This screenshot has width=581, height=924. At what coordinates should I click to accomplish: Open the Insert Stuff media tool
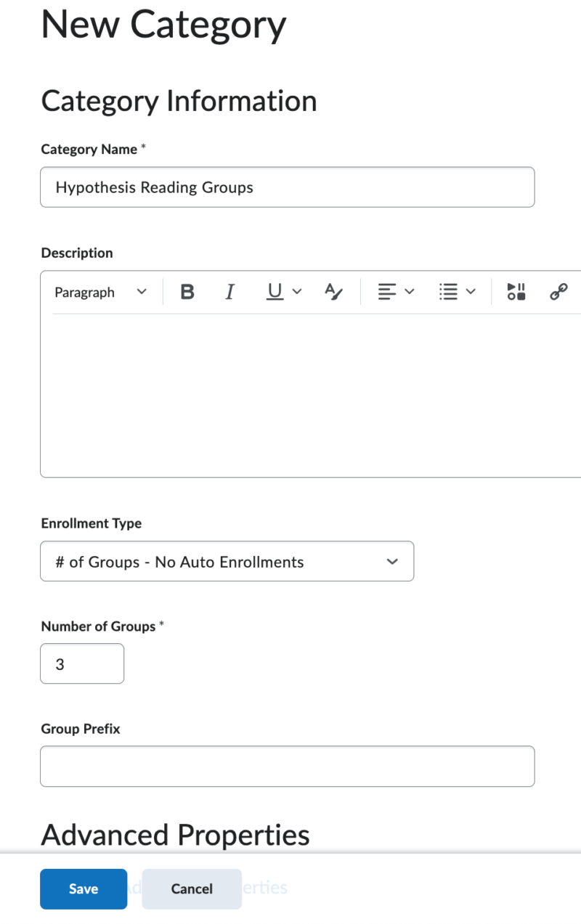click(516, 291)
